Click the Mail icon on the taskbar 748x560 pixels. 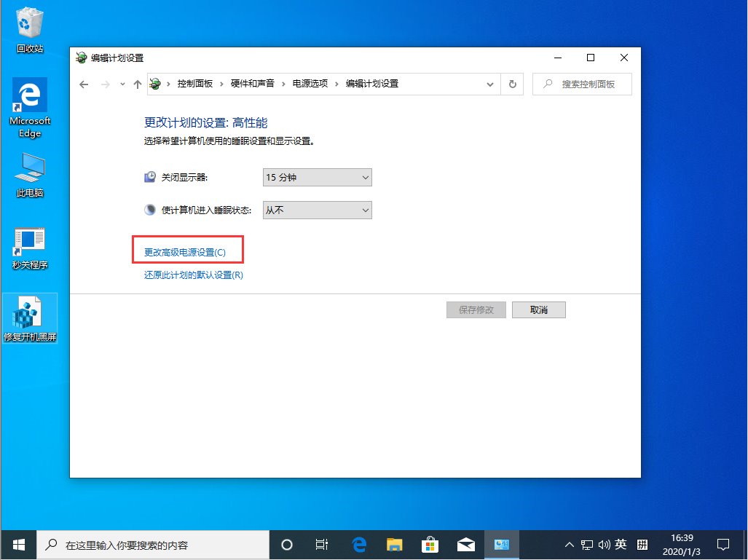point(466,545)
